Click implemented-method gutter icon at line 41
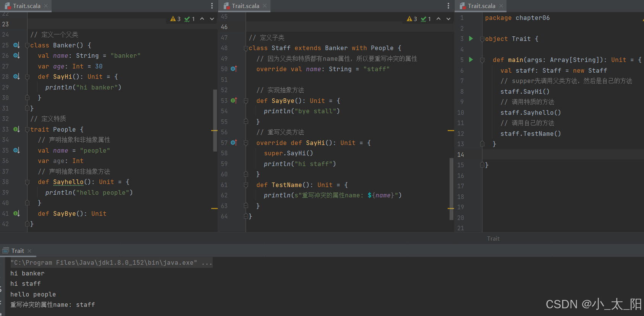Screen dimensions: 644x316 (16, 213)
